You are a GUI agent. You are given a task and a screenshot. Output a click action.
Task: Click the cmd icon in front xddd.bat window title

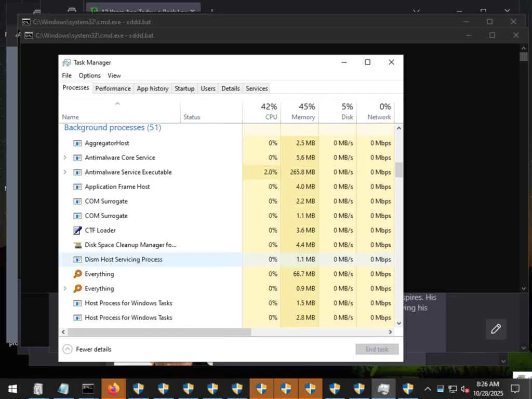(x=29, y=35)
